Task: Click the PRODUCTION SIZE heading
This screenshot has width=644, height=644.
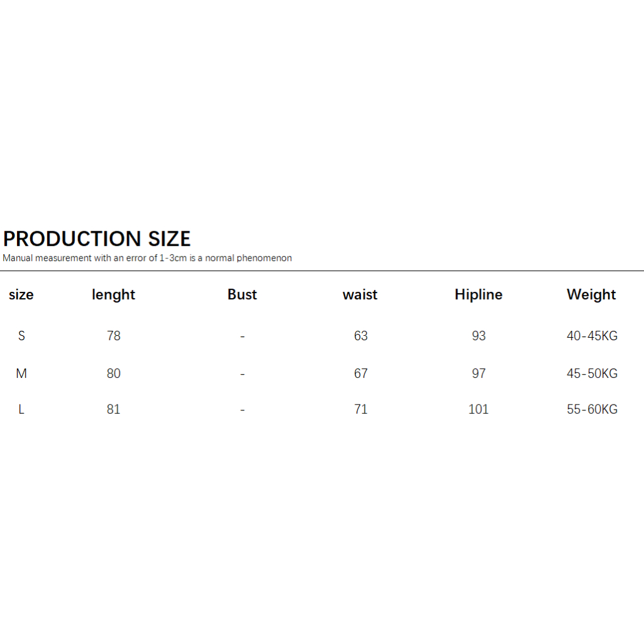Action: (x=97, y=239)
